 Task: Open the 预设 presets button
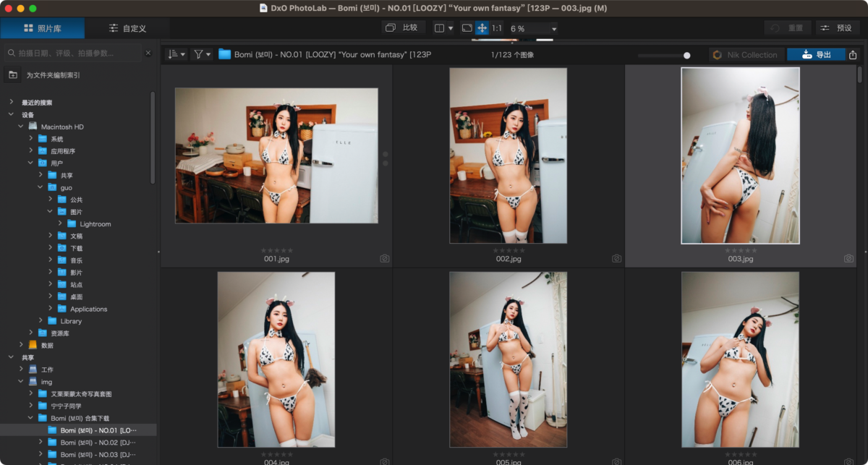coord(837,27)
